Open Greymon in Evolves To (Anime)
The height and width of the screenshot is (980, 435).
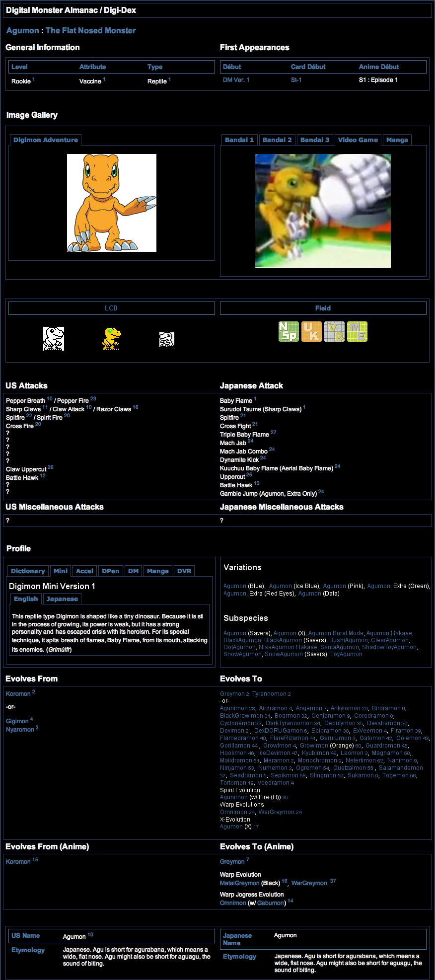point(232,862)
